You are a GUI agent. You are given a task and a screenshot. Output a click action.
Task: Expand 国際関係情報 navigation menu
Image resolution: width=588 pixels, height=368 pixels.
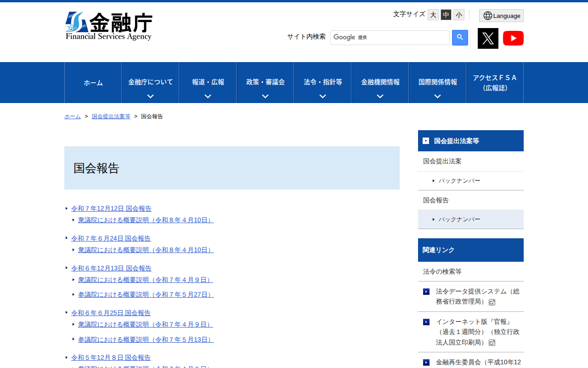coord(437,83)
